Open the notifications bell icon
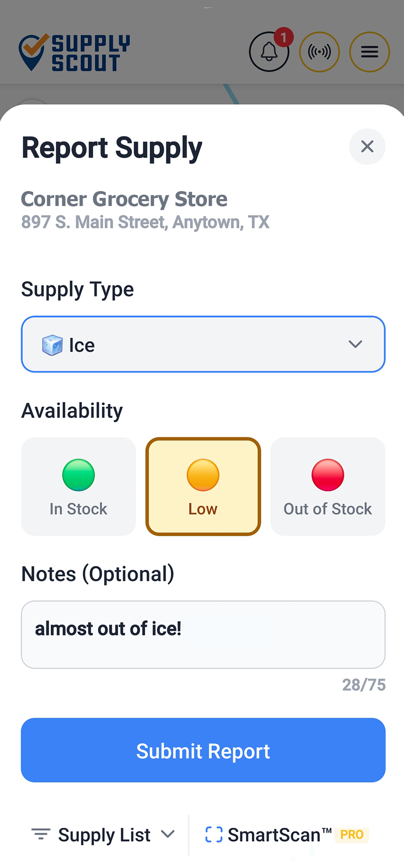The height and width of the screenshot is (868, 404). (x=269, y=52)
